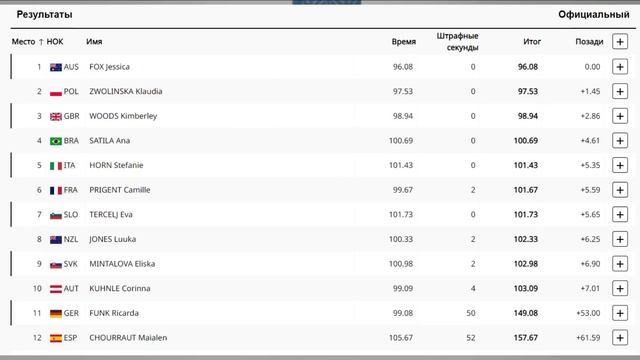Expand details for MINTALOVA Eliska row
This screenshot has height=360, width=640.
coord(620,264)
